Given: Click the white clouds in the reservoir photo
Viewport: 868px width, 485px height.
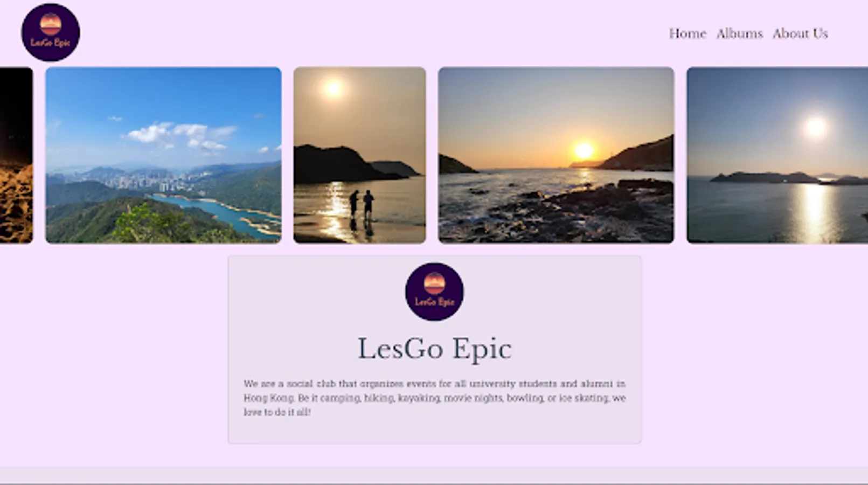Looking at the screenshot, I should pos(180,135).
